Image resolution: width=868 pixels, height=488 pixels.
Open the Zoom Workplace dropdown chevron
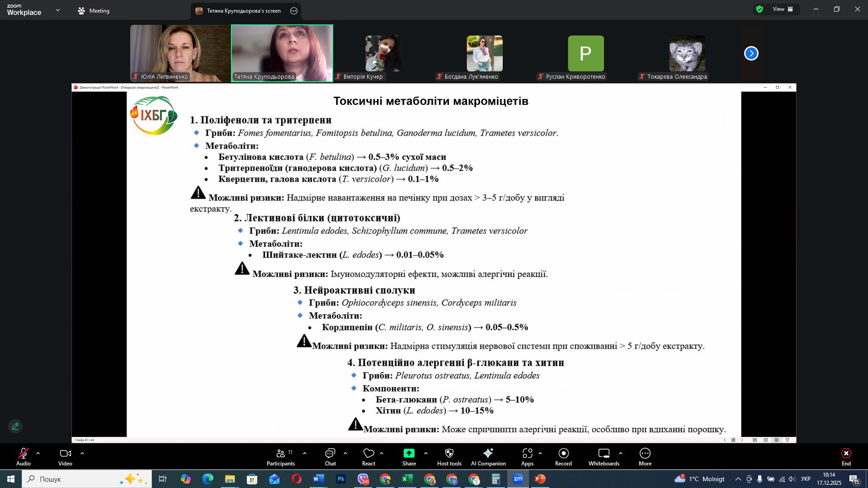click(x=57, y=10)
